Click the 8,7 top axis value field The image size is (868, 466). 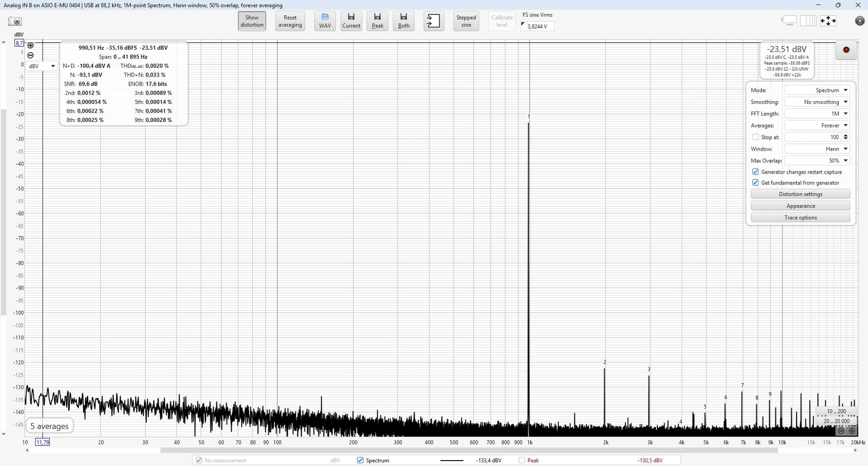(19, 43)
